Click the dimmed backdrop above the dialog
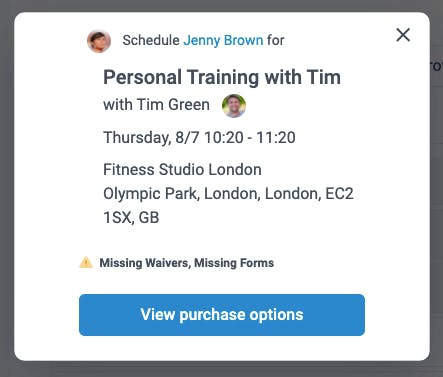This screenshot has height=377, width=443. [x=221, y=6]
